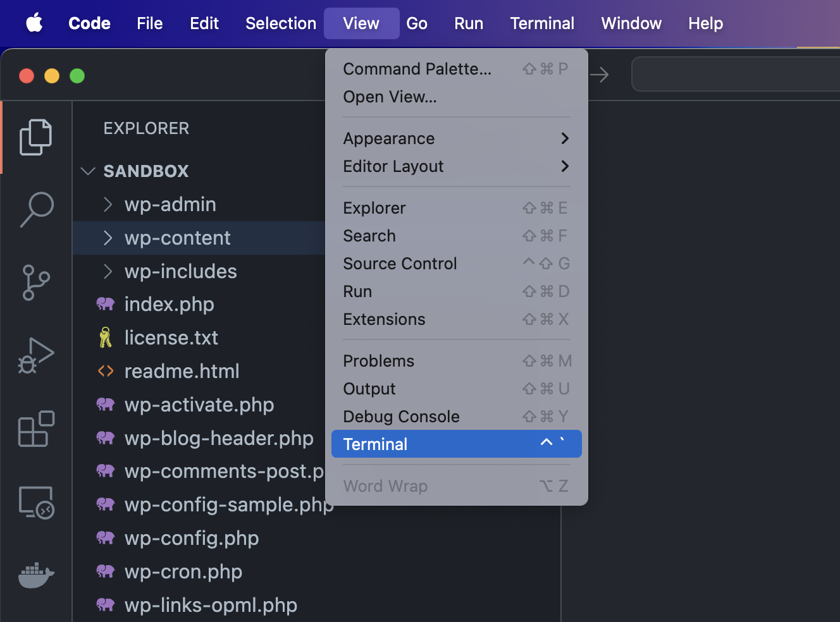The image size is (840, 622).
Task: Select Command Palette... menu entry
Action: coord(456,69)
